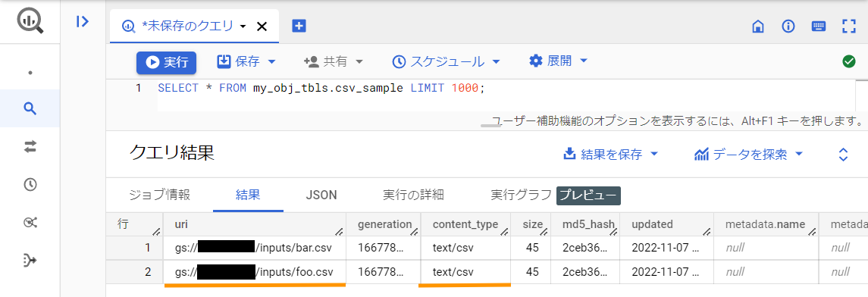Switch to the JSON tab
868x297 pixels.
point(321,195)
